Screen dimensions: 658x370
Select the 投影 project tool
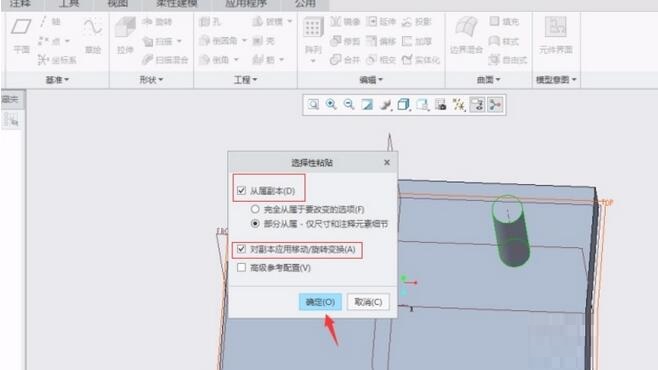pyautogui.click(x=416, y=22)
